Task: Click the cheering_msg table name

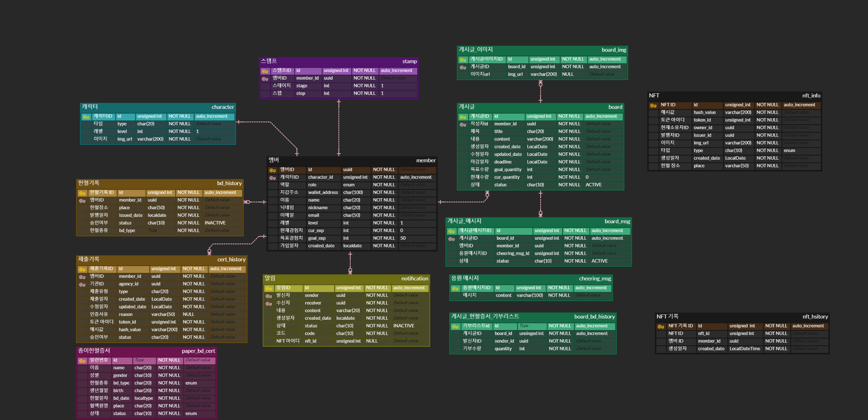Action: click(x=595, y=279)
